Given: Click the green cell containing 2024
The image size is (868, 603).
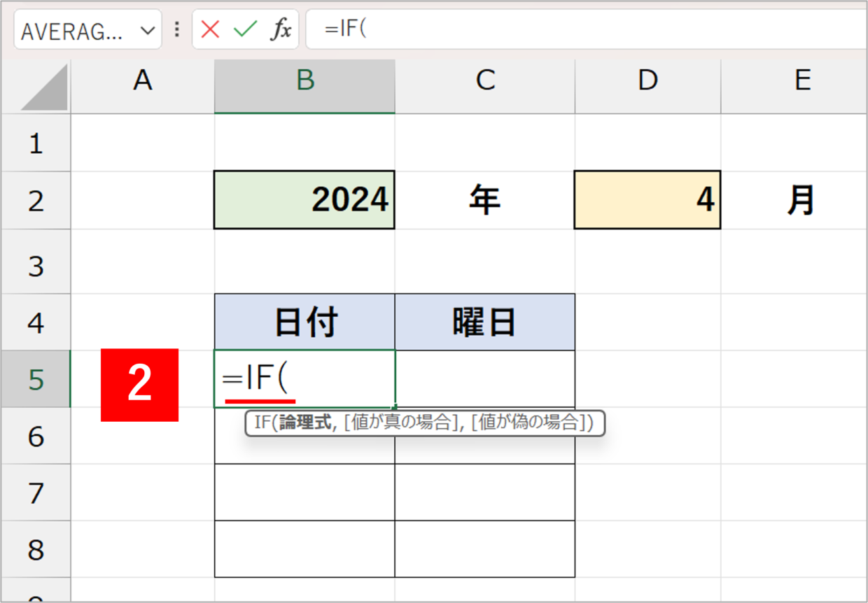Looking at the screenshot, I should coord(304,200).
